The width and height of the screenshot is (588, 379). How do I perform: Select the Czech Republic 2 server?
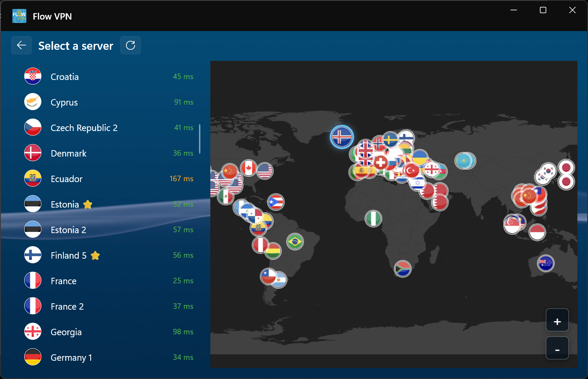click(x=109, y=128)
